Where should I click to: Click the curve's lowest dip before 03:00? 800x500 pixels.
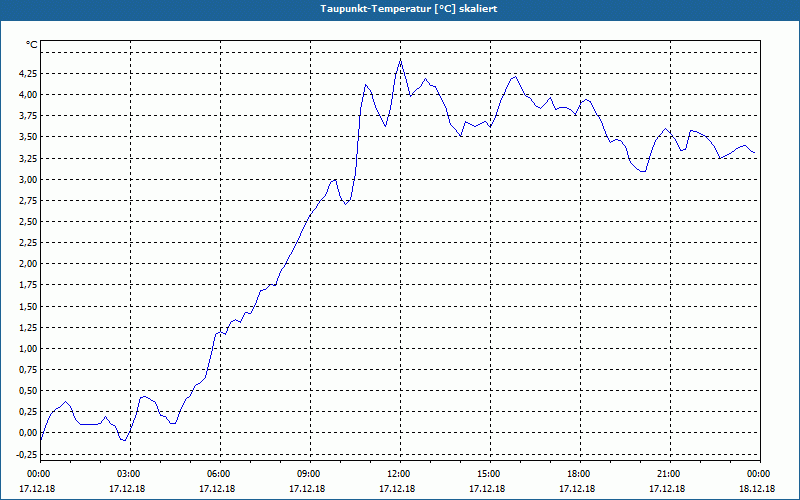coord(124,440)
